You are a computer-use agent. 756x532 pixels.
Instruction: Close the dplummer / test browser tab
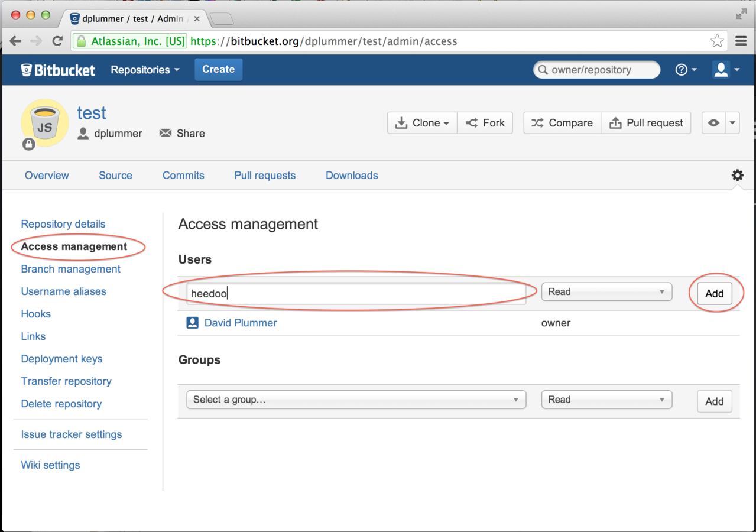197,19
